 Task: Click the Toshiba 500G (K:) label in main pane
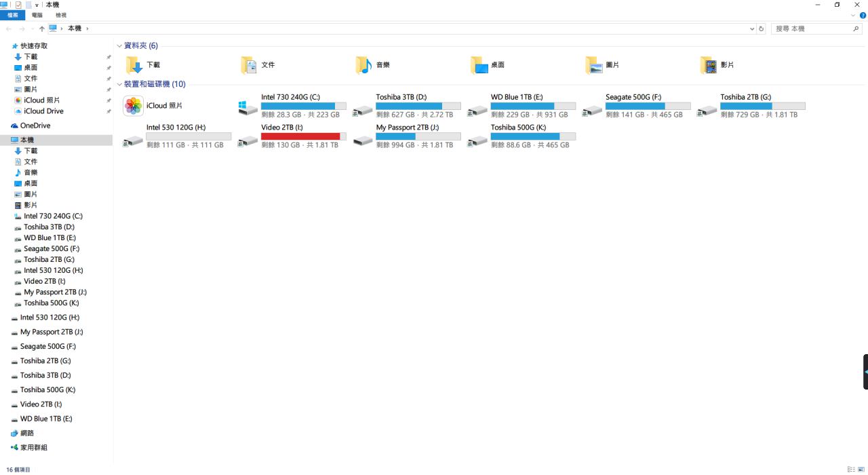tap(519, 128)
